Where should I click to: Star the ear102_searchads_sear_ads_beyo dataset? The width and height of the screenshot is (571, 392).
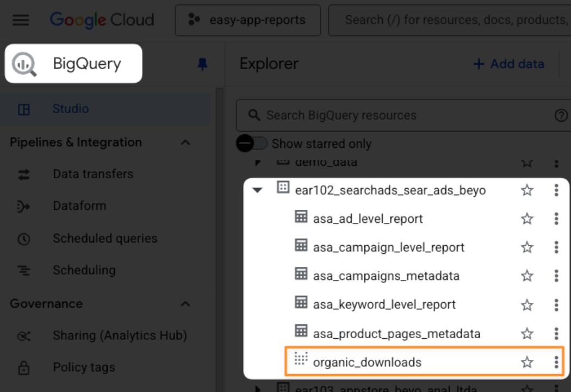(527, 190)
